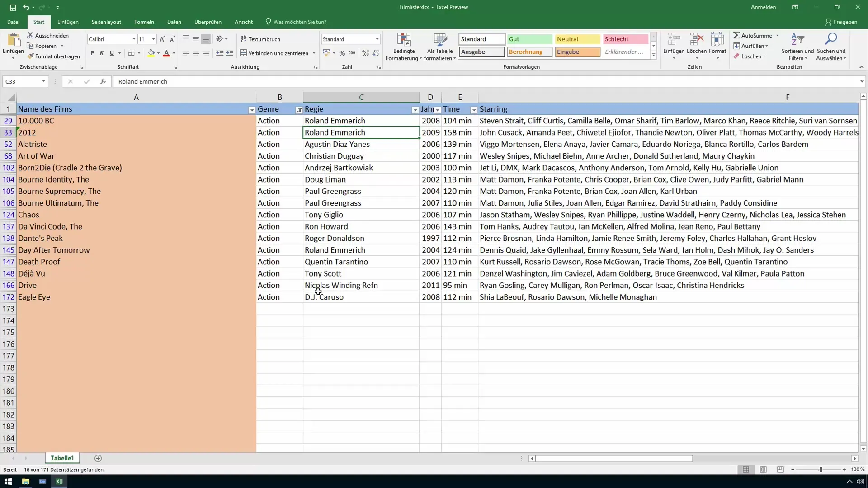Align text to bottom of cell

206,39
